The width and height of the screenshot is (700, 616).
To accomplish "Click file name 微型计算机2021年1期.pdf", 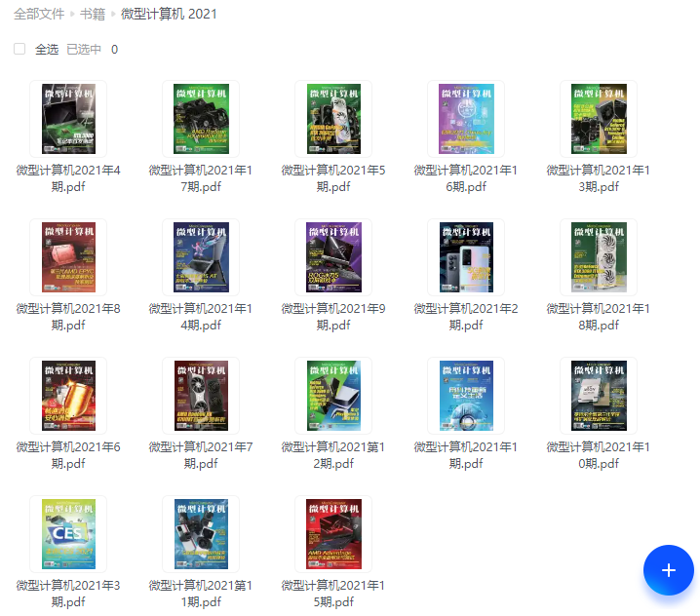I will [x=466, y=455].
